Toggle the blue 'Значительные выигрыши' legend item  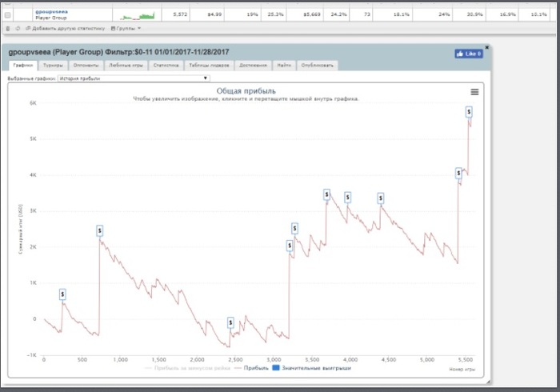point(311,368)
